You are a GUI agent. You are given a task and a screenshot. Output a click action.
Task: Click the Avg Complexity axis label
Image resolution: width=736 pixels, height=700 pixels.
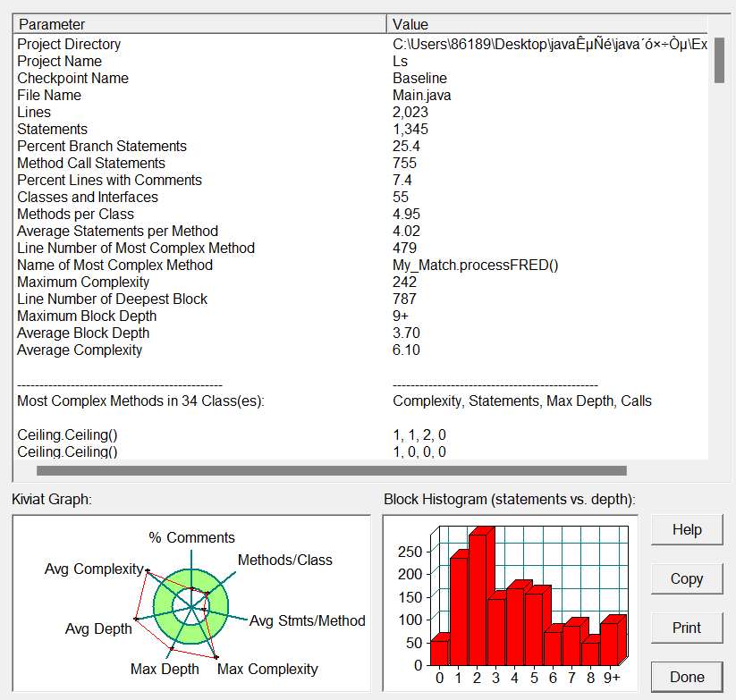point(94,569)
